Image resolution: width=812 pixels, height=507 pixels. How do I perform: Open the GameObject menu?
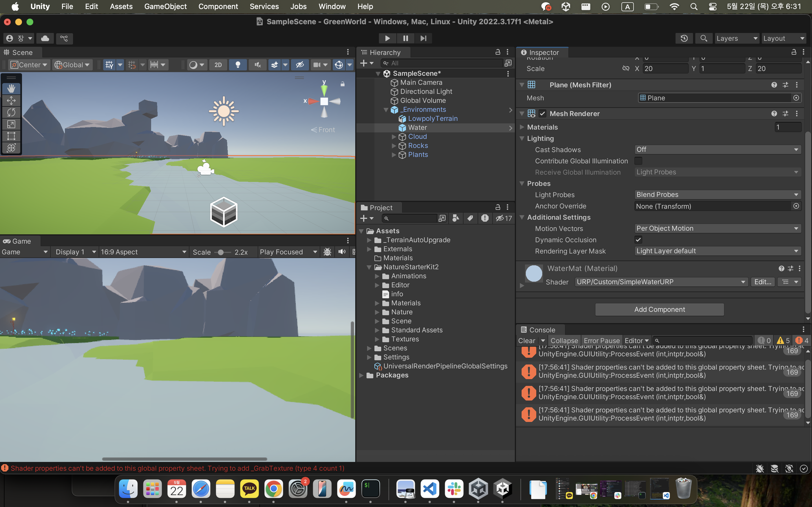(166, 6)
